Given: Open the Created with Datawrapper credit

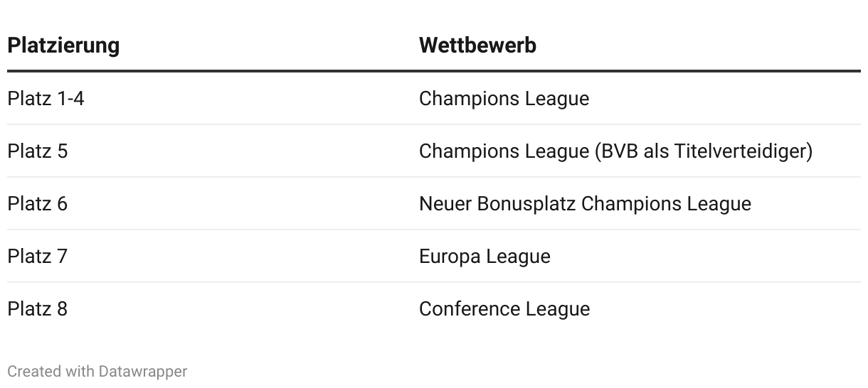Looking at the screenshot, I should point(97,372).
